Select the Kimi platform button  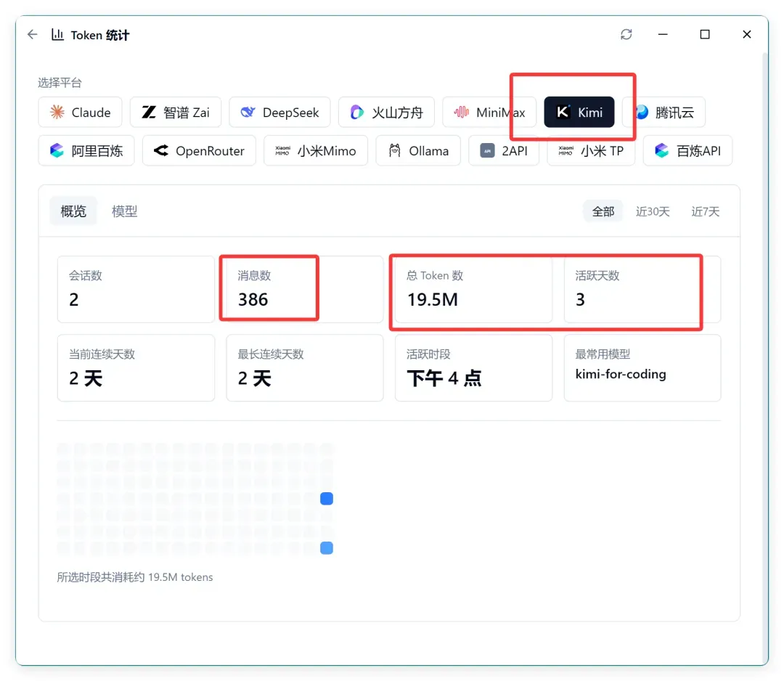click(579, 112)
